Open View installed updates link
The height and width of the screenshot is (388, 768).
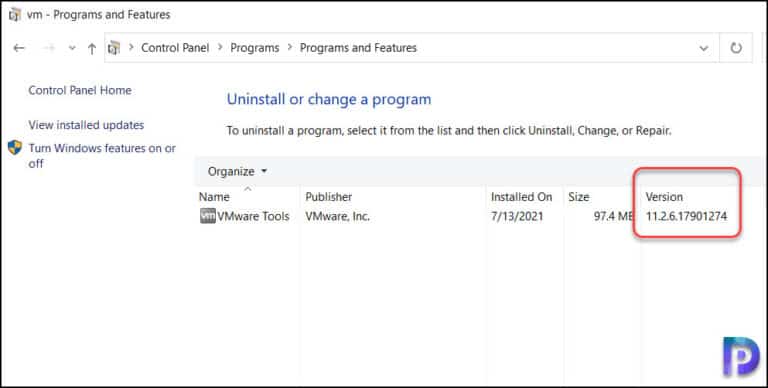pyautogui.click(x=86, y=125)
